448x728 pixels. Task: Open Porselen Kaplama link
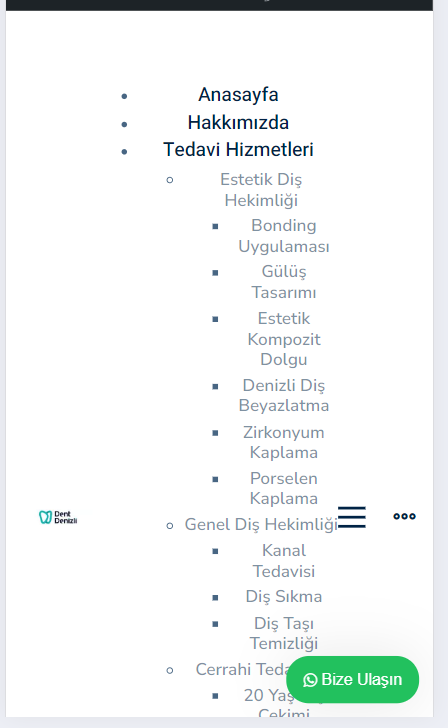point(284,488)
